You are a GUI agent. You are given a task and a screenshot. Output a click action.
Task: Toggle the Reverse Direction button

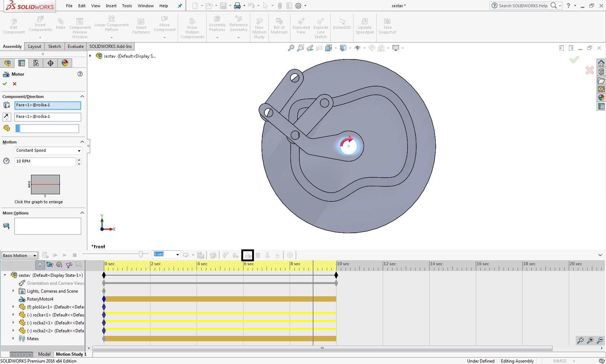(x=6, y=117)
